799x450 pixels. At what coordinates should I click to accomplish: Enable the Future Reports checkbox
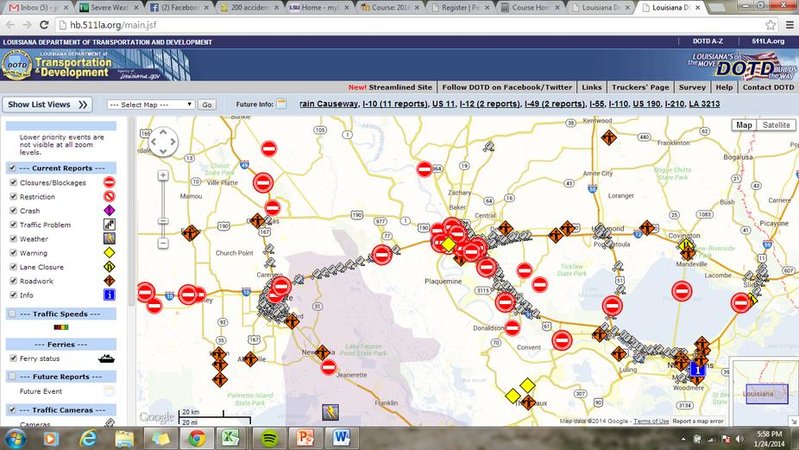[x=12, y=377]
